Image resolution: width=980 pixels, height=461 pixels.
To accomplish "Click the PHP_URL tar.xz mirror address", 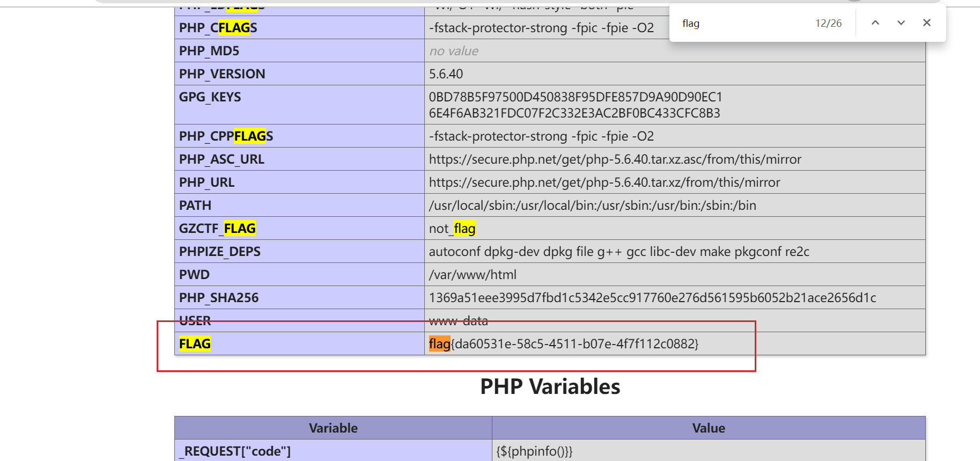I will click(604, 182).
